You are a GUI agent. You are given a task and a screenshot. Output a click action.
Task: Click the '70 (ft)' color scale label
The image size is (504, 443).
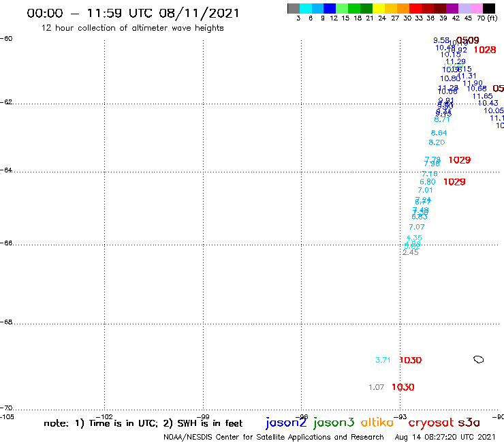(x=487, y=18)
